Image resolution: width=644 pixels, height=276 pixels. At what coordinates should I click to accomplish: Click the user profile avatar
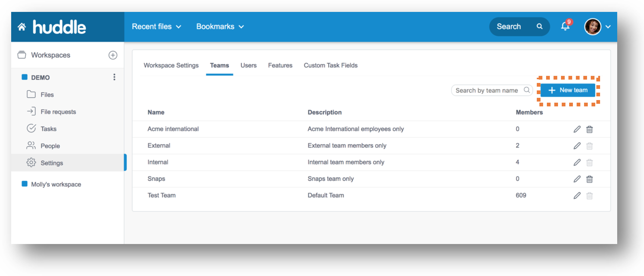593,27
